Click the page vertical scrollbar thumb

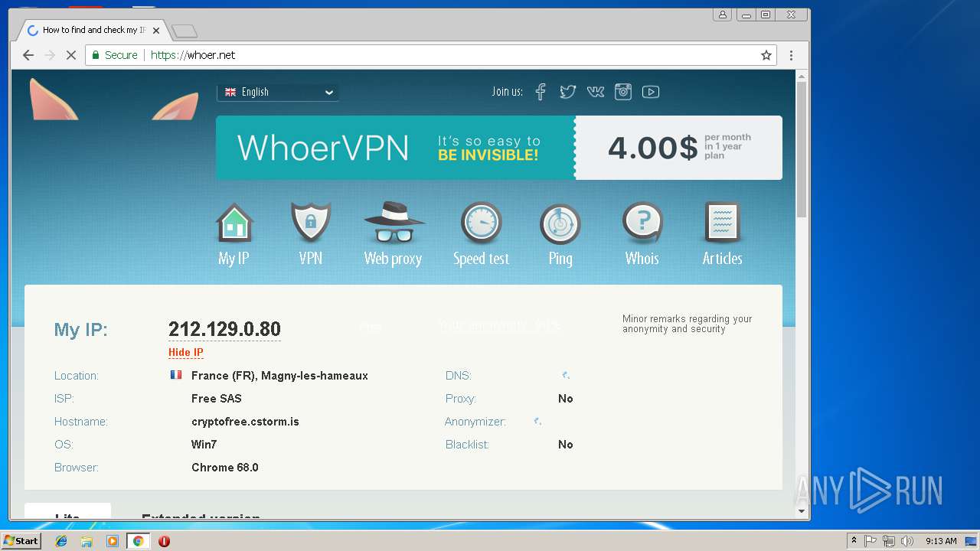click(802, 149)
